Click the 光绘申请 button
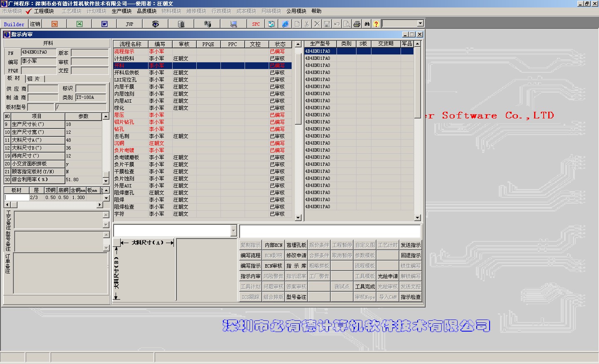This screenshot has height=364, width=599. [x=388, y=276]
